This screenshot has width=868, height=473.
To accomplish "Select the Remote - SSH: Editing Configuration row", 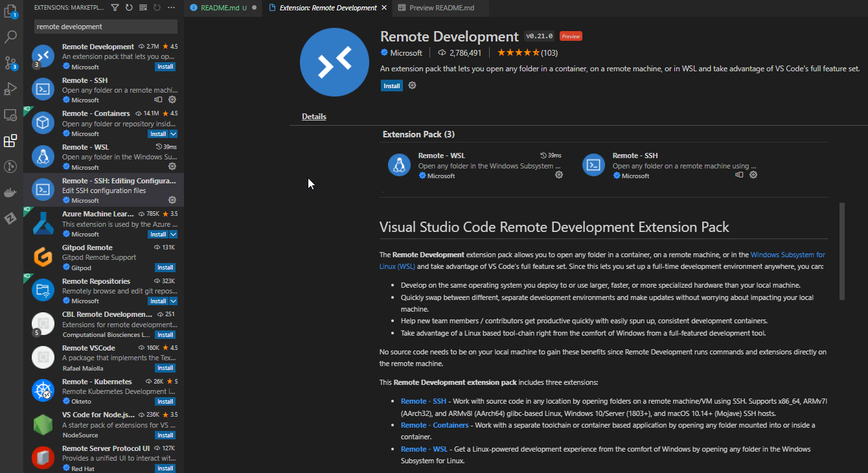I will click(x=104, y=190).
